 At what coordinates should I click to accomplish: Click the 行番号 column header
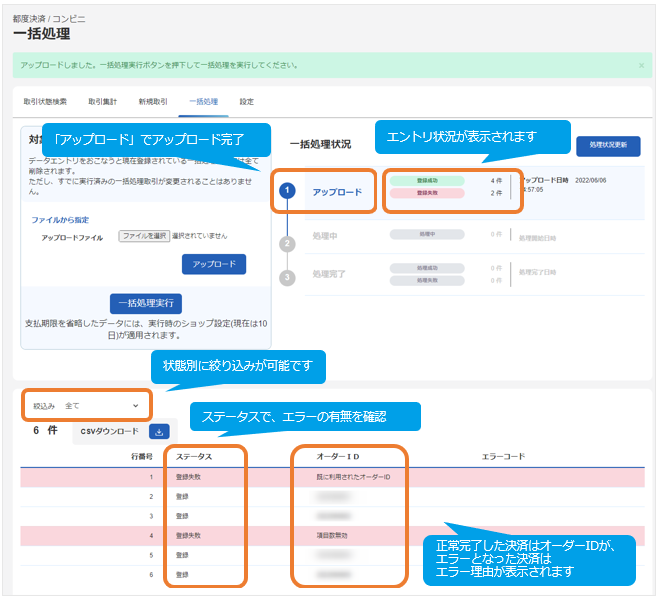point(142,457)
